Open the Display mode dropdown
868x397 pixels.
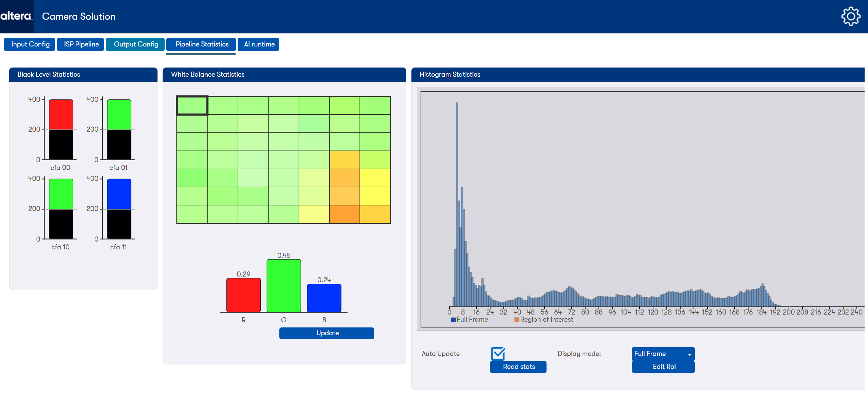point(663,354)
